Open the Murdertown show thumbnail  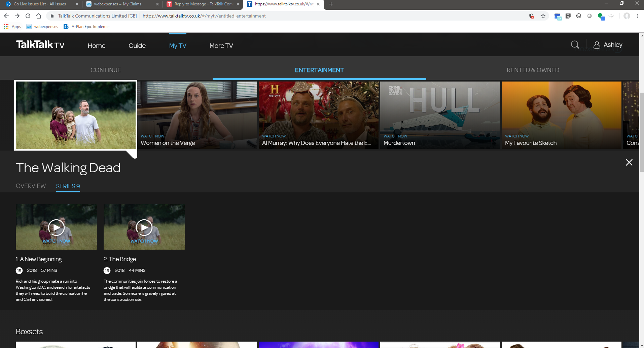pos(439,115)
